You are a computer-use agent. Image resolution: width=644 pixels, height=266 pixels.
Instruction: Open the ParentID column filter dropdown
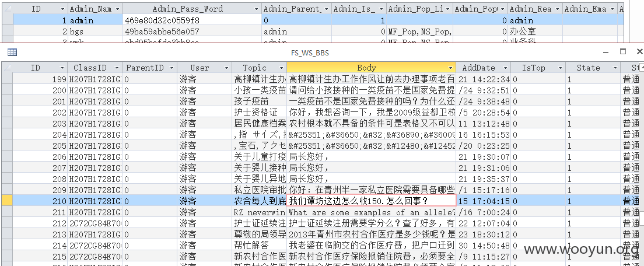click(171, 68)
